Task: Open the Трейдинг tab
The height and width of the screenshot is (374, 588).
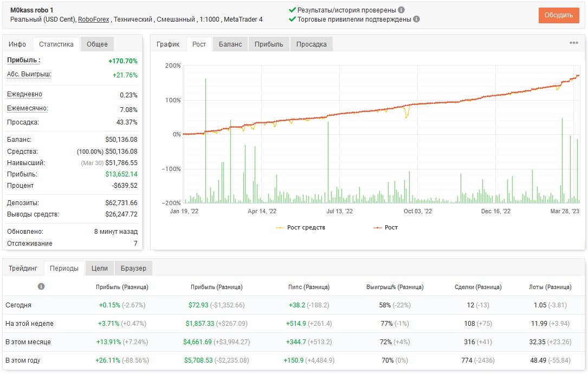Action: pyautogui.click(x=23, y=268)
